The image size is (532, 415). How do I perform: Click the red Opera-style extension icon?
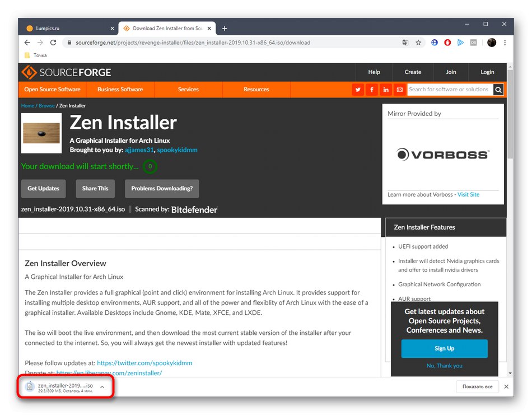click(x=447, y=43)
